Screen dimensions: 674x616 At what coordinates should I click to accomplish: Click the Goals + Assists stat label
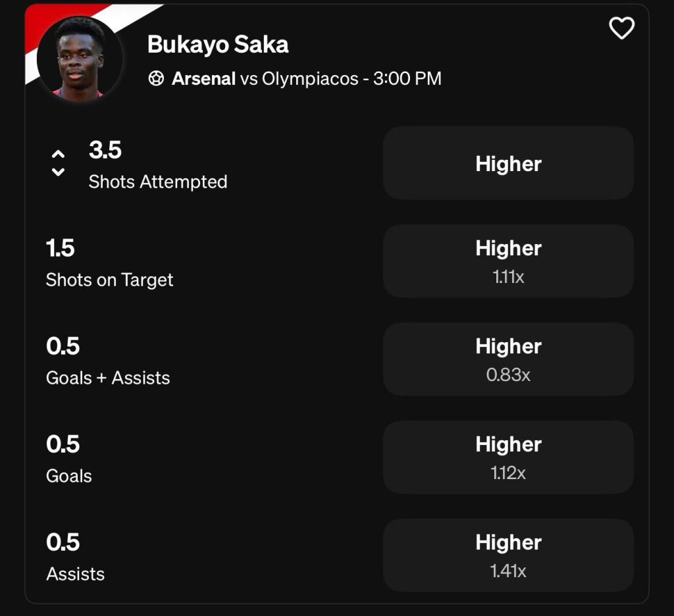click(108, 378)
